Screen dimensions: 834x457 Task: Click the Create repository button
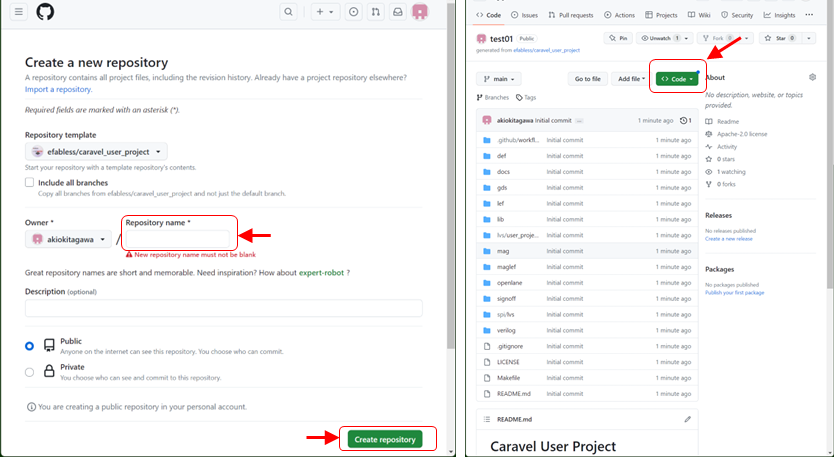tap(385, 439)
